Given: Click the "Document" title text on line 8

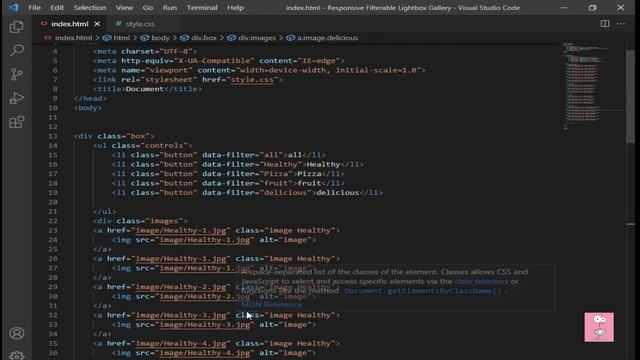Looking at the screenshot, I should 144,89.
